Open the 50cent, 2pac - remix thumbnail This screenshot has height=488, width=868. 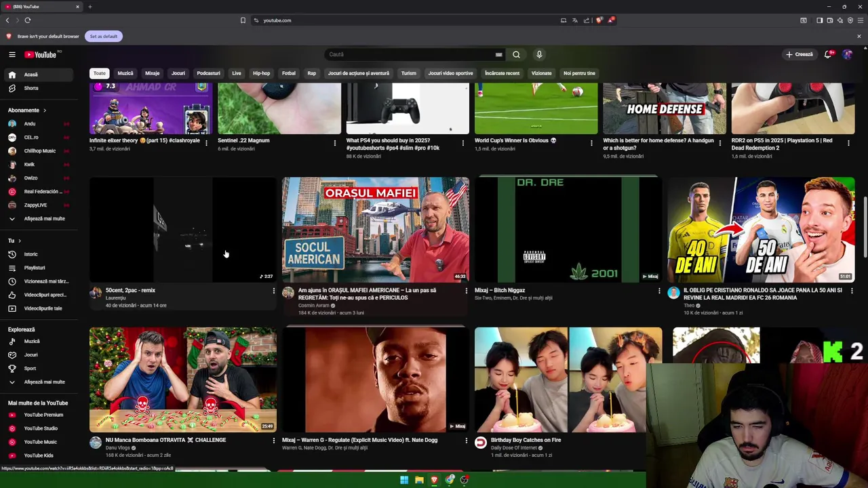tap(183, 230)
